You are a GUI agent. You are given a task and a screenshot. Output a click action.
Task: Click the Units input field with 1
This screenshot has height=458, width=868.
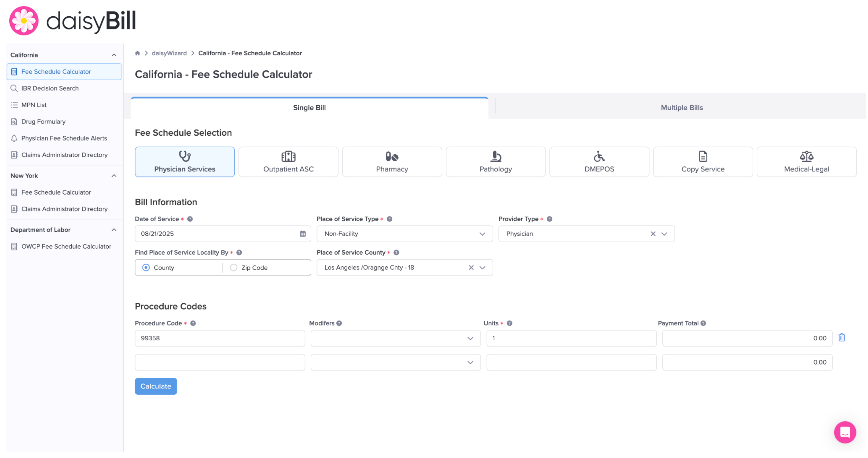pyautogui.click(x=571, y=338)
